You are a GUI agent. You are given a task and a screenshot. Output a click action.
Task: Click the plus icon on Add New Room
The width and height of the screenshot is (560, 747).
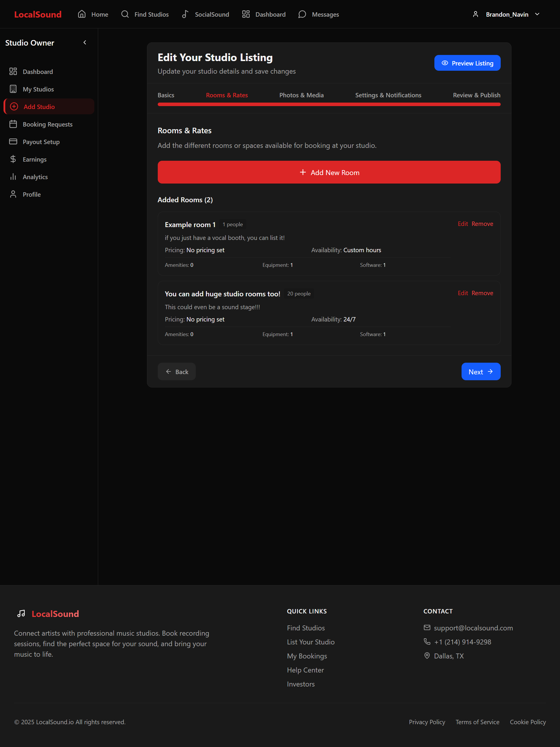click(x=303, y=172)
